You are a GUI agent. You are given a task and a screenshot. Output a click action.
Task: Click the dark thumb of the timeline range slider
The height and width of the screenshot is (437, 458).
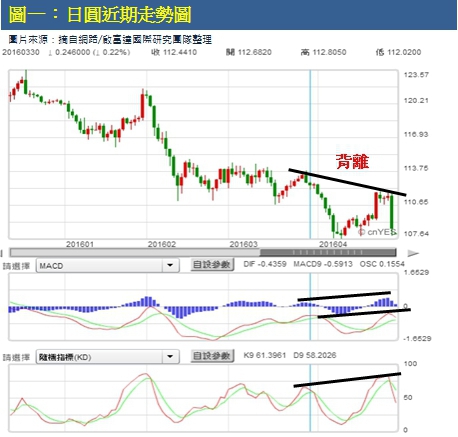[x=328, y=252]
